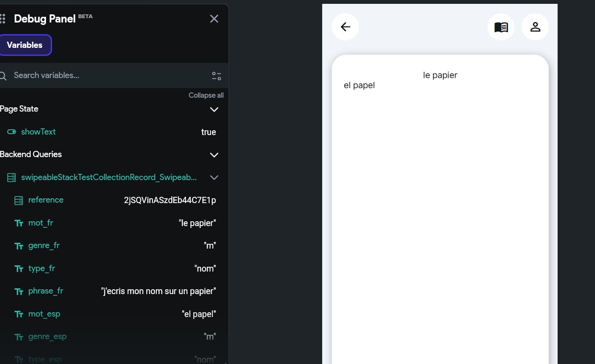Click the showText variable name

pos(38,132)
